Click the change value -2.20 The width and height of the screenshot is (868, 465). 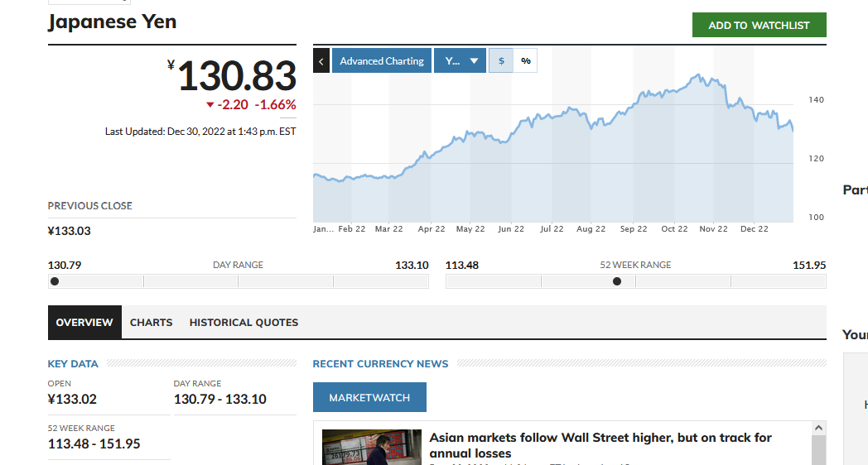pyautogui.click(x=233, y=104)
